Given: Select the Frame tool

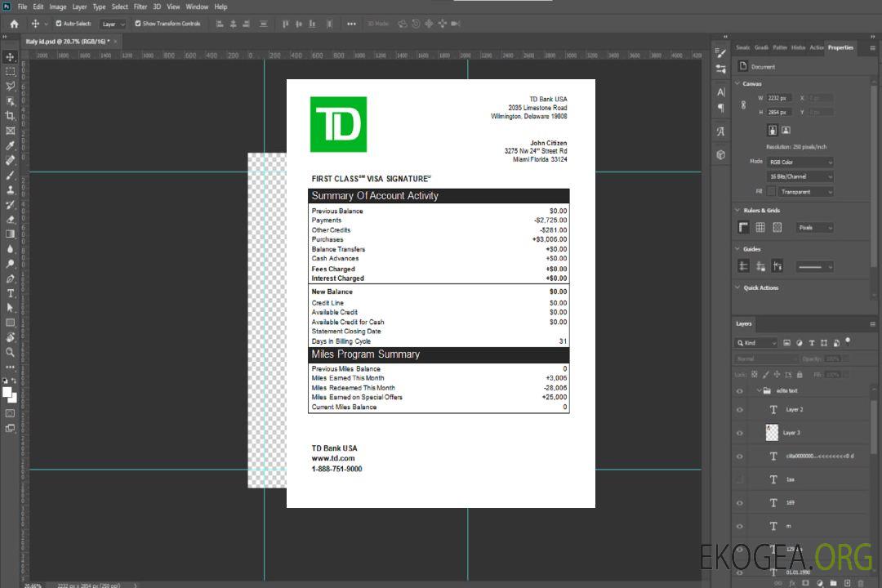Looking at the screenshot, I should [x=10, y=131].
